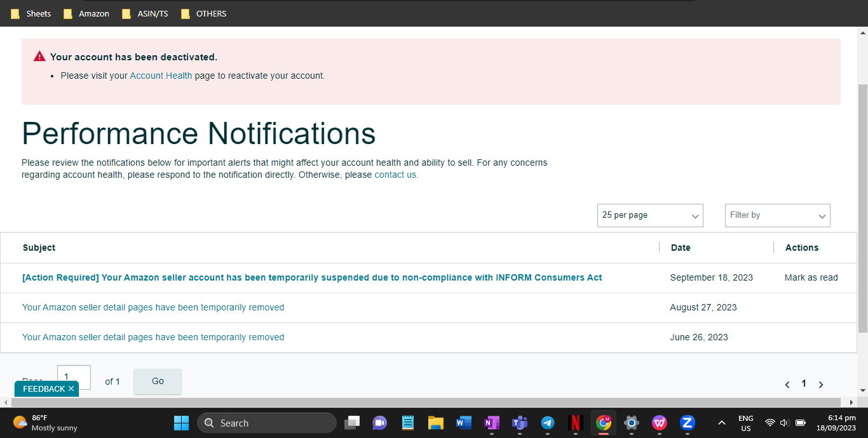Screen dimensions: 868x438
Task: Click the page number input field
Action: coord(74,377)
